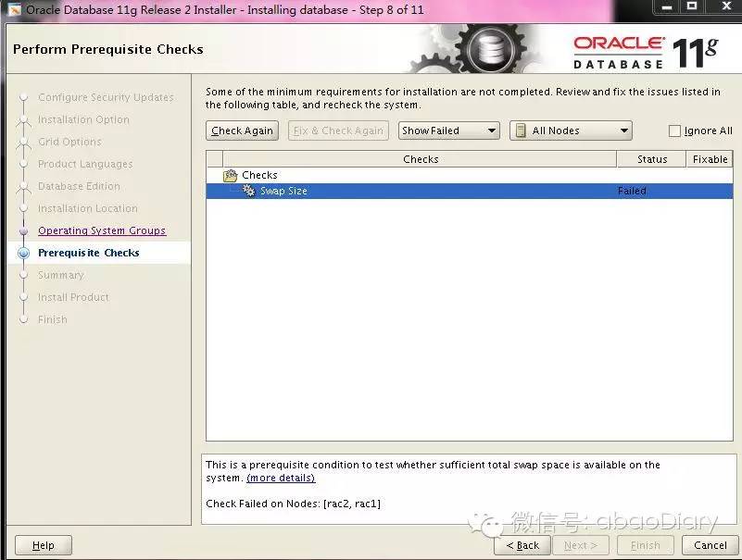Screen dimensions: 742x560
Task: Click the installer icon in the title bar
Action: [x=14, y=9]
